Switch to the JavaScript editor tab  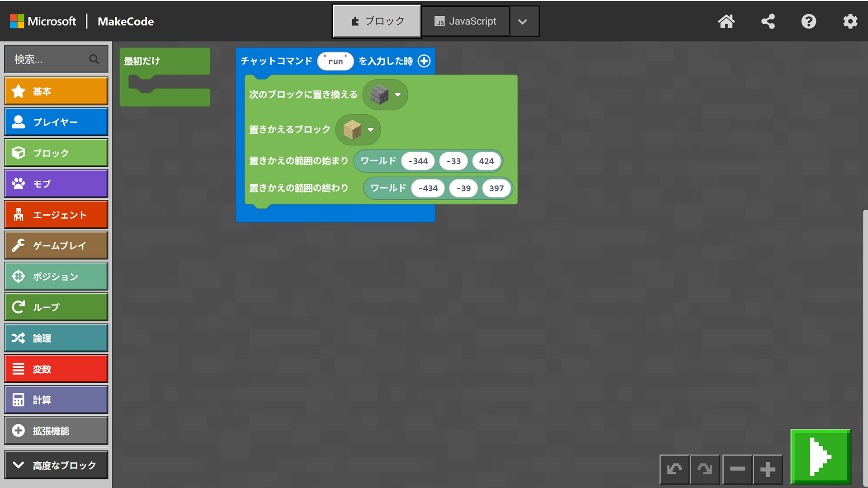click(466, 21)
